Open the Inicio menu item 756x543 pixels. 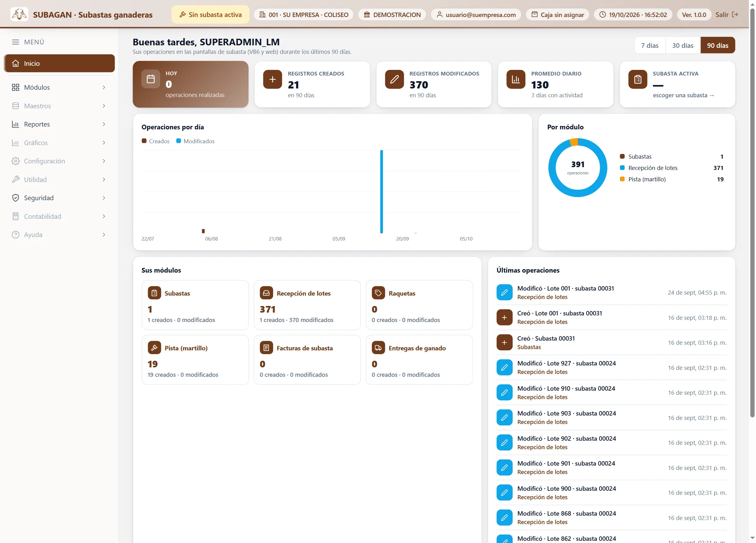[x=59, y=63]
